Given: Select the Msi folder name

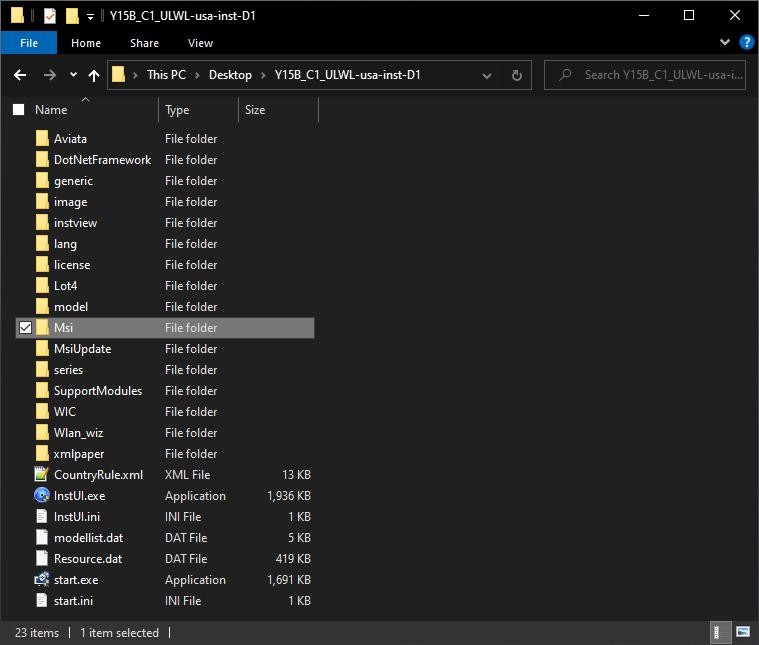Looking at the screenshot, I should point(63,328).
